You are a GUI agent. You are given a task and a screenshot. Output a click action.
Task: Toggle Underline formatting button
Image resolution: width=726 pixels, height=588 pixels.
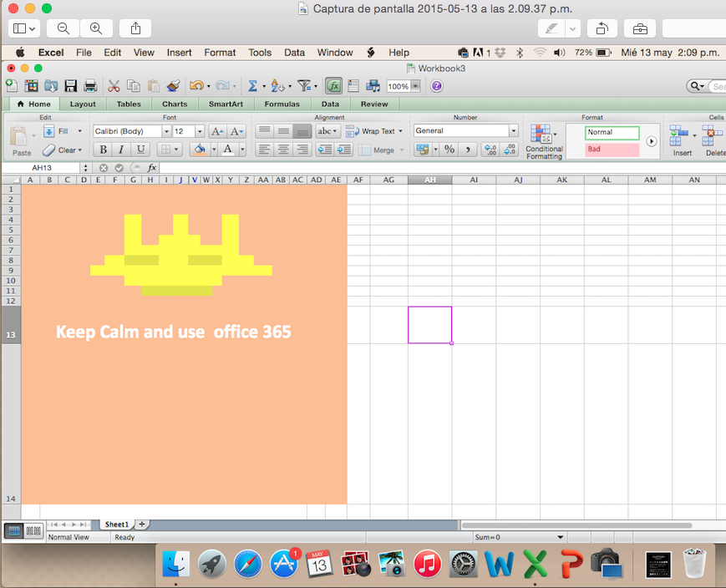140,149
